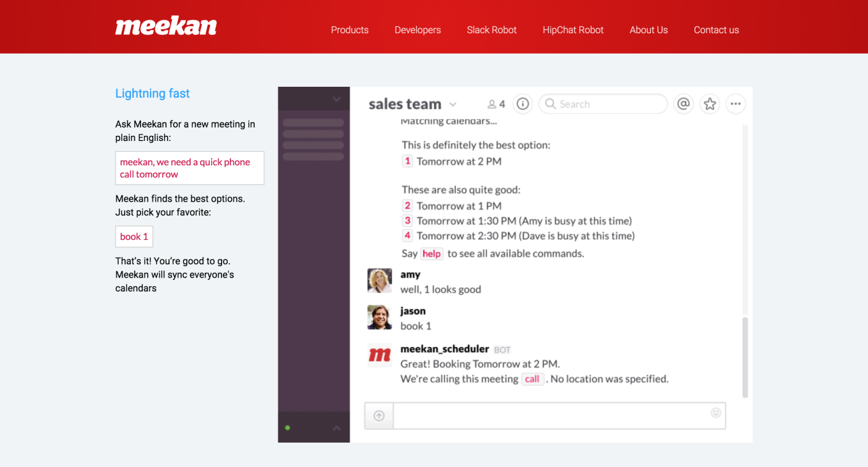Select option 4 number badge

[407, 235]
